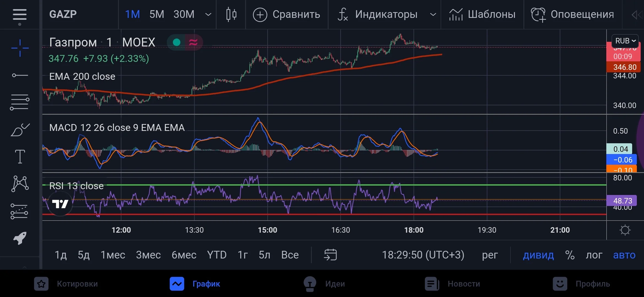Image resolution: width=644 pixels, height=297 pixels.
Task: Open the Fibonacci retracement tool
Action: click(x=20, y=102)
